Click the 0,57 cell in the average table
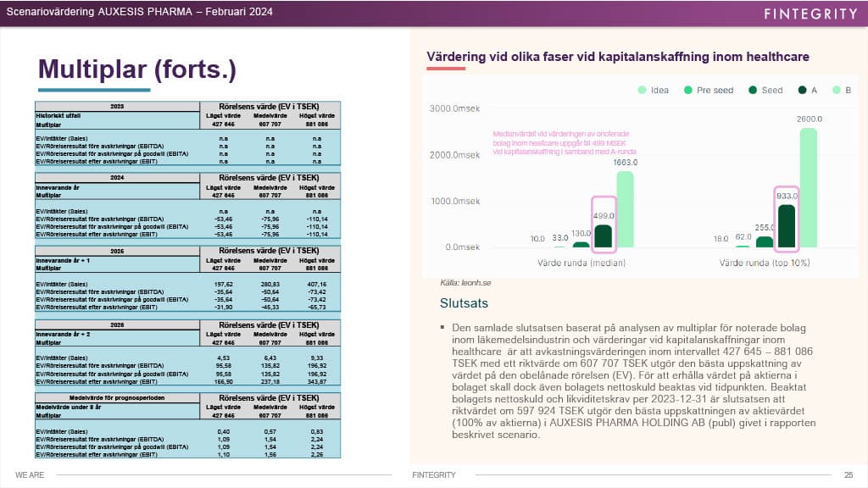Viewport: 868px width, 488px height. coord(270,431)
